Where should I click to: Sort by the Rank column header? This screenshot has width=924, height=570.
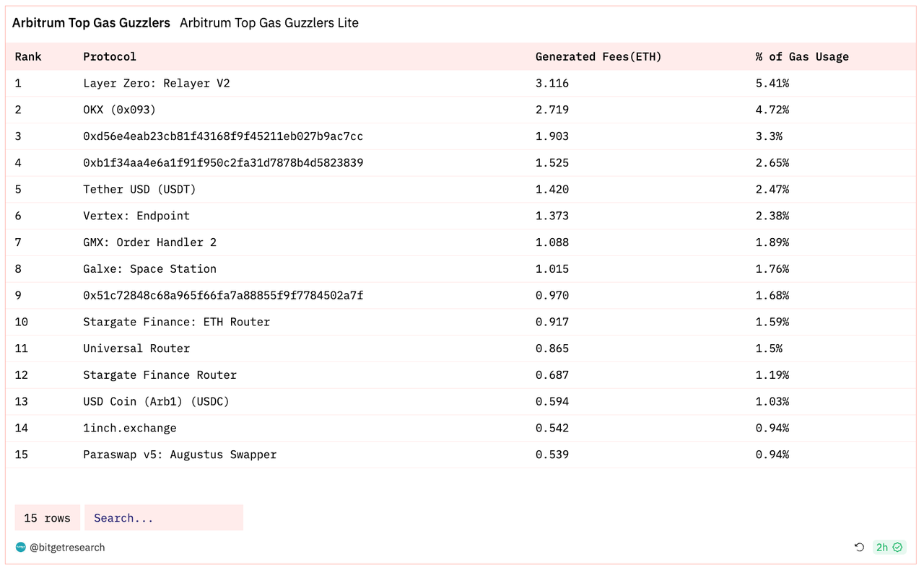point(28,56)
